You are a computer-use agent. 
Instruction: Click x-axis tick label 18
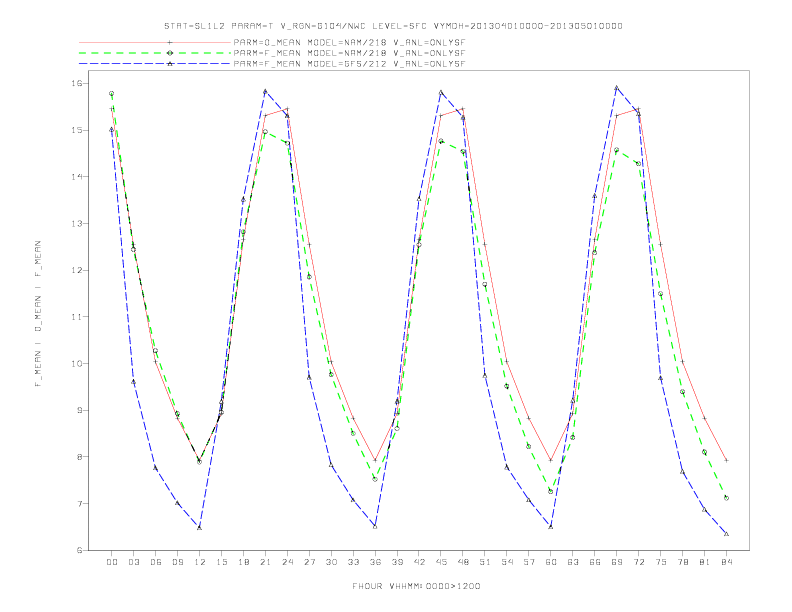(243, 562)
